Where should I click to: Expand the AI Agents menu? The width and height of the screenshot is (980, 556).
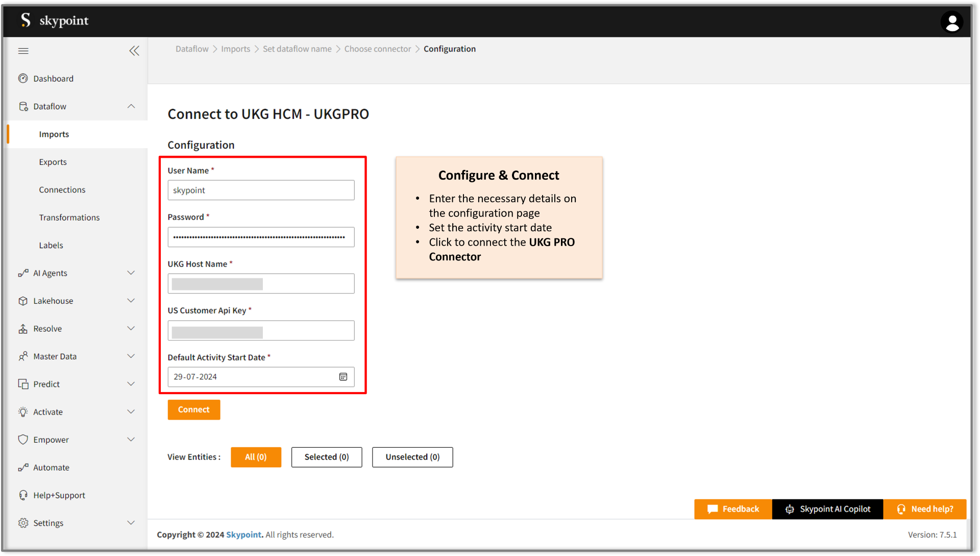coord(131,273)
